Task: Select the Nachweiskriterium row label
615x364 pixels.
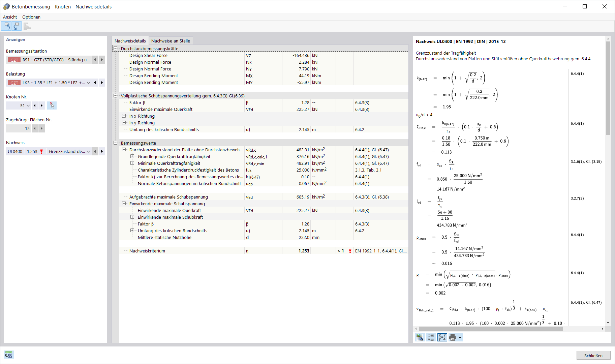Action: coord(147,251)
